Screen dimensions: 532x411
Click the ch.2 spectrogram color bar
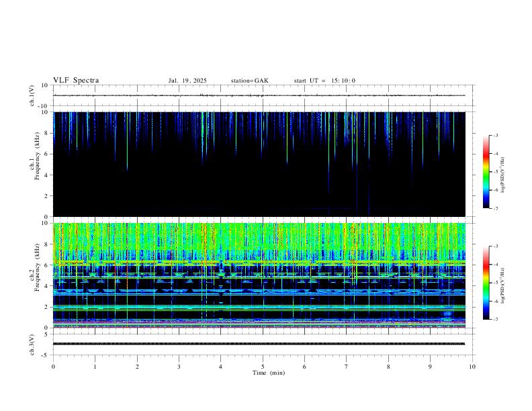pyautogui.click(x=486, y=283)
